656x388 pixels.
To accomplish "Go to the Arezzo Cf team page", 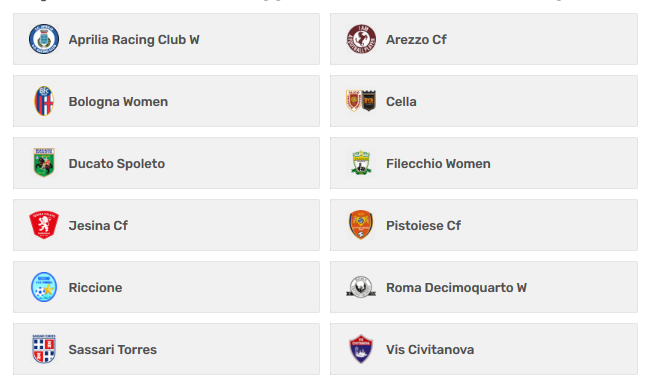I will pos(416,39).
